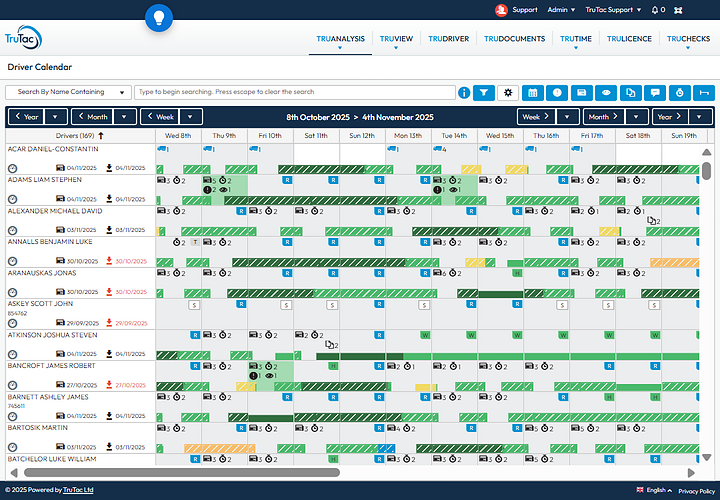Click R badge in ADAMS row Fri 10th
This screenshot has height=500, width=720.
[287, 180]
